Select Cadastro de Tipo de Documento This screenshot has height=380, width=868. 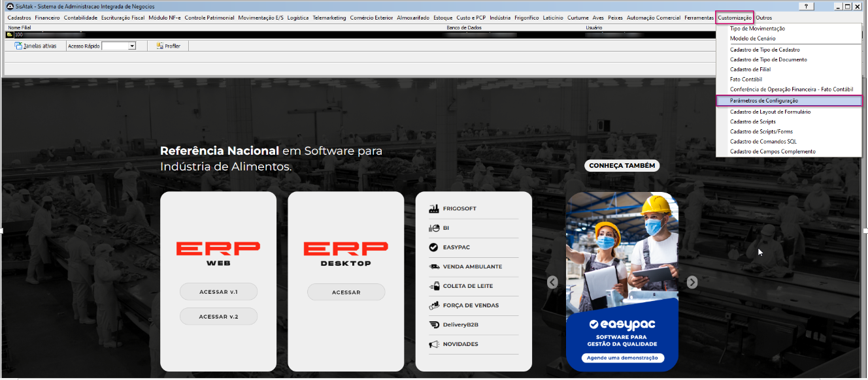click(789, 59)
